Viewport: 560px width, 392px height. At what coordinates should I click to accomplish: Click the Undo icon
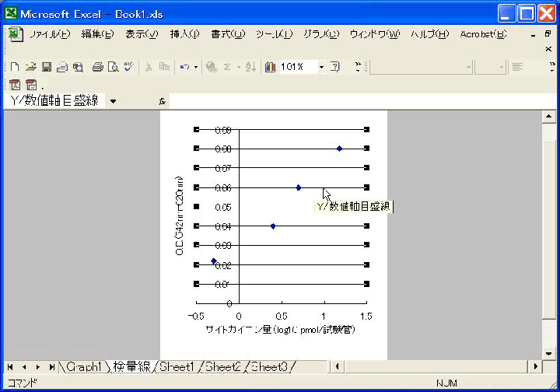click(184, 68)
